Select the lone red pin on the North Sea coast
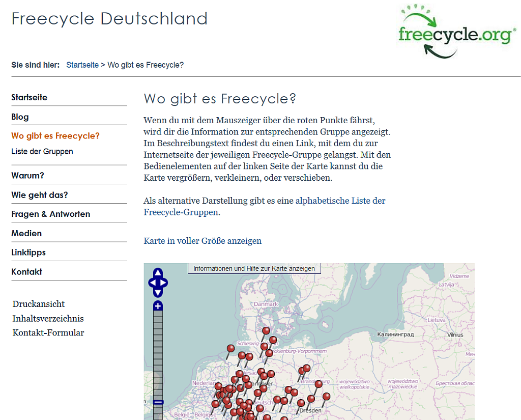 click(230, 348)
